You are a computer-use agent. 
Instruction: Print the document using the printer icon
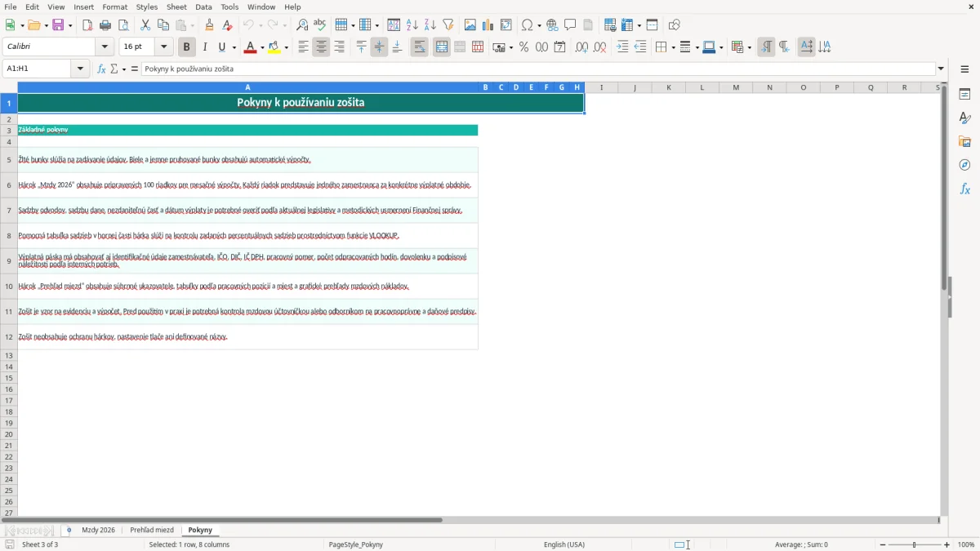click(x=105, y=25)
